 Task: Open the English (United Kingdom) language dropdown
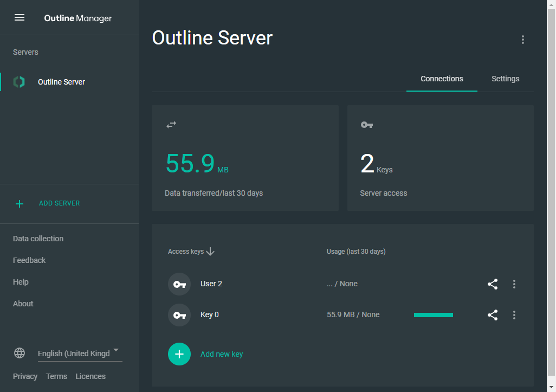click(x=80, y=354)
